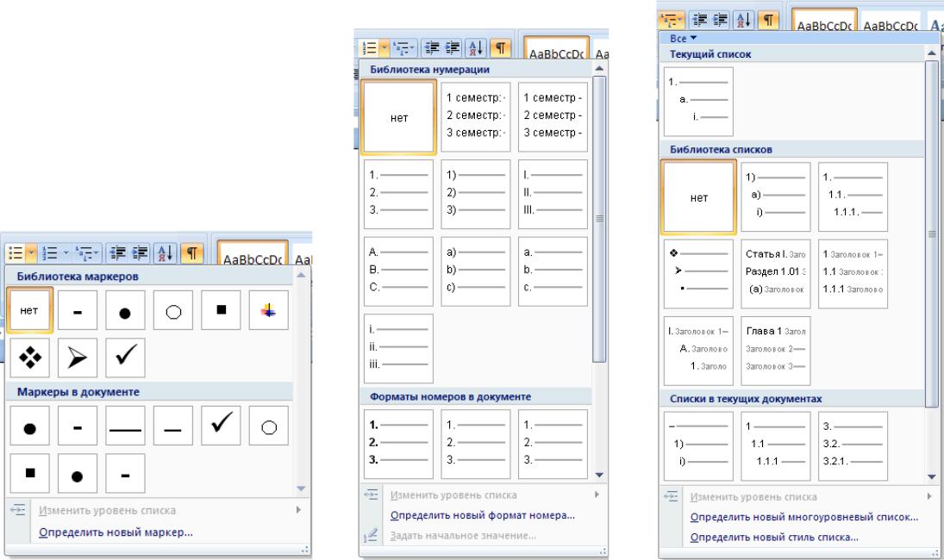Choose 'нет' in Библиотека нумерации
This screenshot has height=560, width=944.
[398, 117]
